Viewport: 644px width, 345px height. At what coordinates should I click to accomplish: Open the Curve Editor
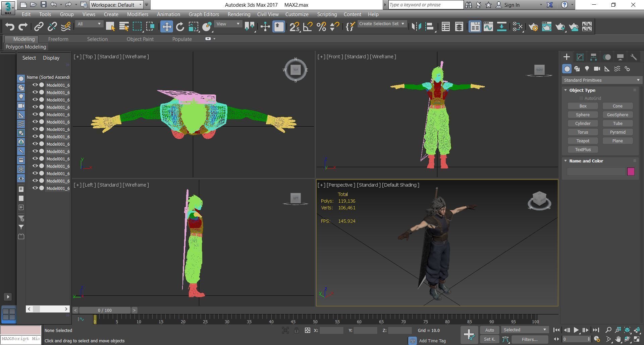(488, 27)
